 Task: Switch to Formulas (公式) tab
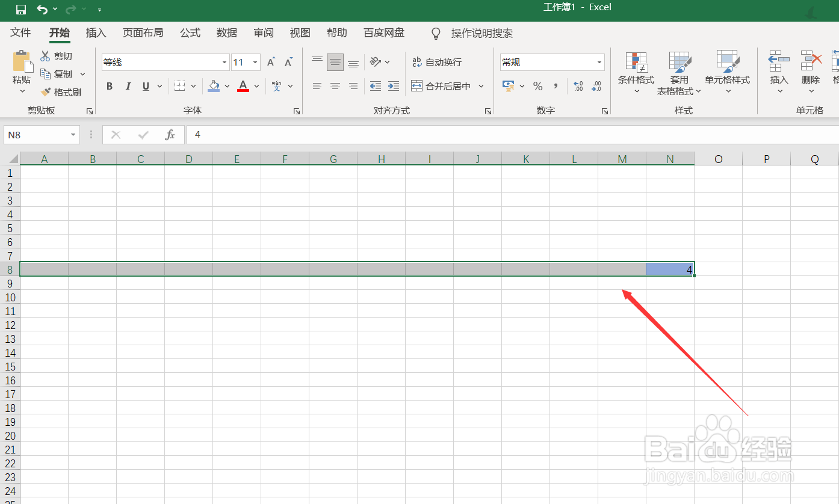pos(190,32)
